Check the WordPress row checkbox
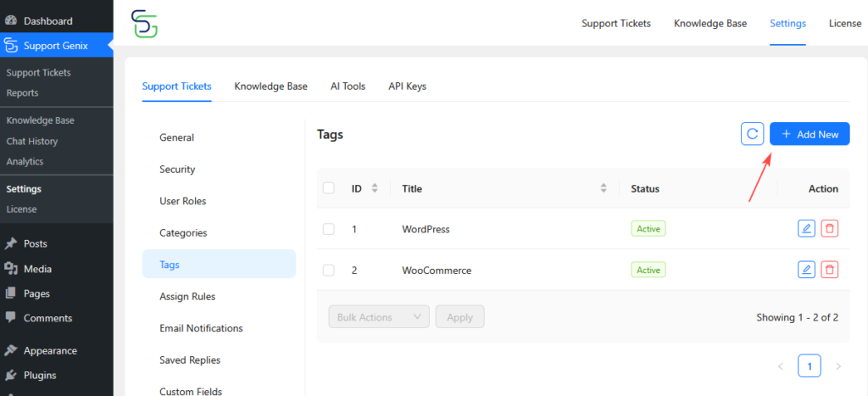 [329, 229]
